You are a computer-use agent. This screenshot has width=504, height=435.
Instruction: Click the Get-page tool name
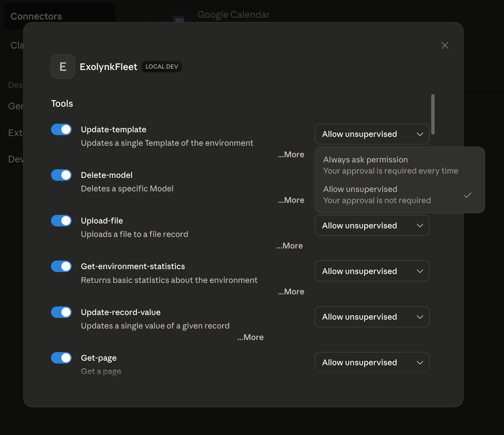99,358
